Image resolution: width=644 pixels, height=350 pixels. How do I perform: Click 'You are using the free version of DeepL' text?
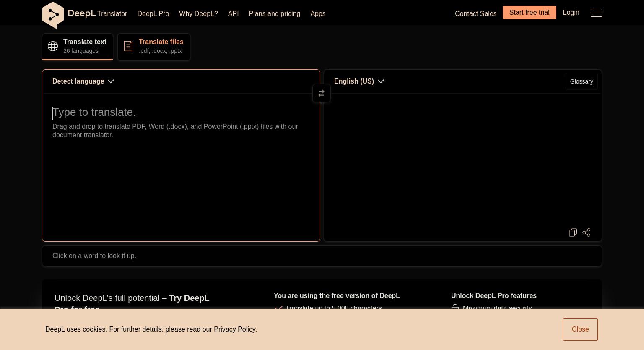[337, 296]
